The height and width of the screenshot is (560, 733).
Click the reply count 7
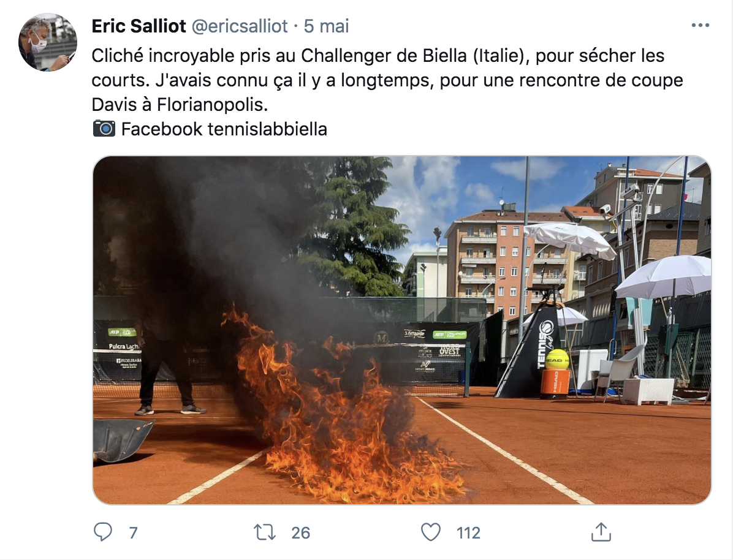point(133,532)
